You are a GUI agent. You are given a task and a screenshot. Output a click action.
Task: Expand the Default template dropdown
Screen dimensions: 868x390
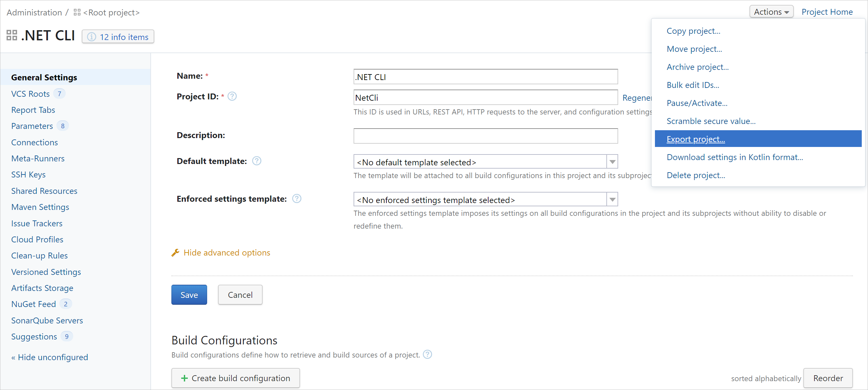click(612, 162)
